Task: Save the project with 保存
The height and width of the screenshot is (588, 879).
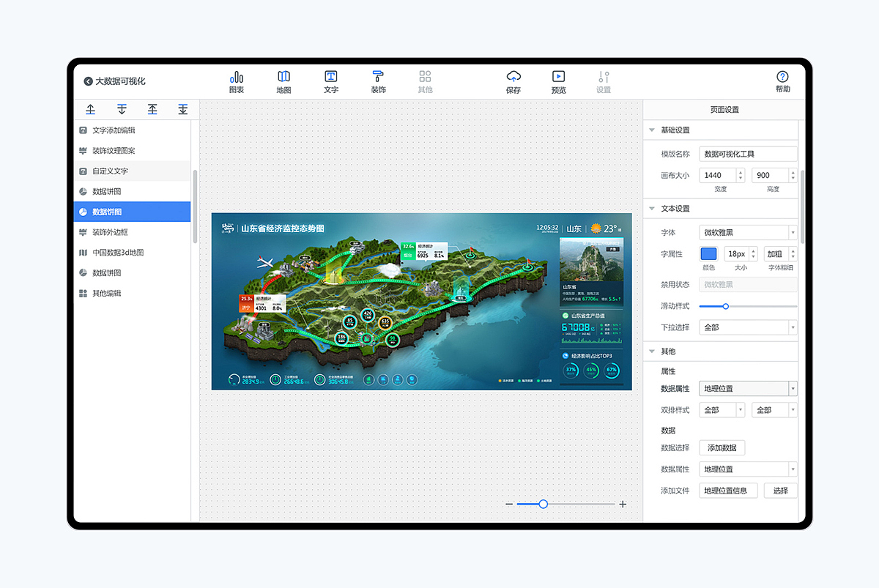Action: (513, 82)
